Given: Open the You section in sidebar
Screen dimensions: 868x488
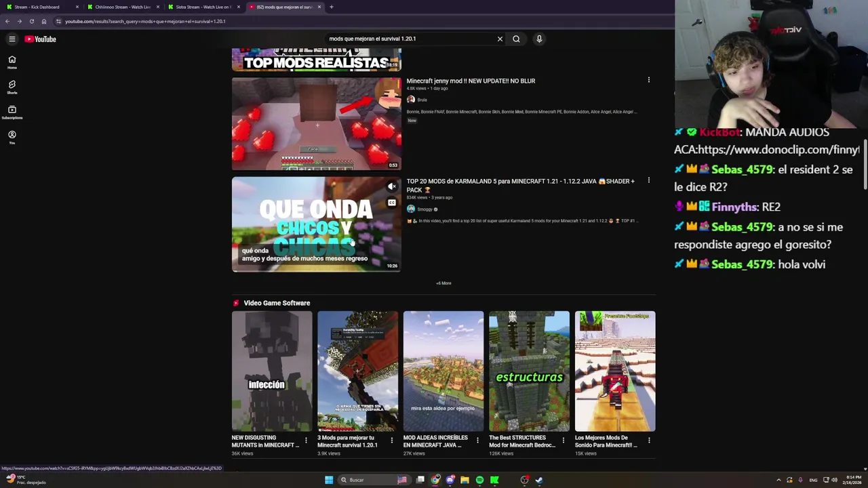Looking at the screenshot, I should pyautogui.click(x=12, y=138).
